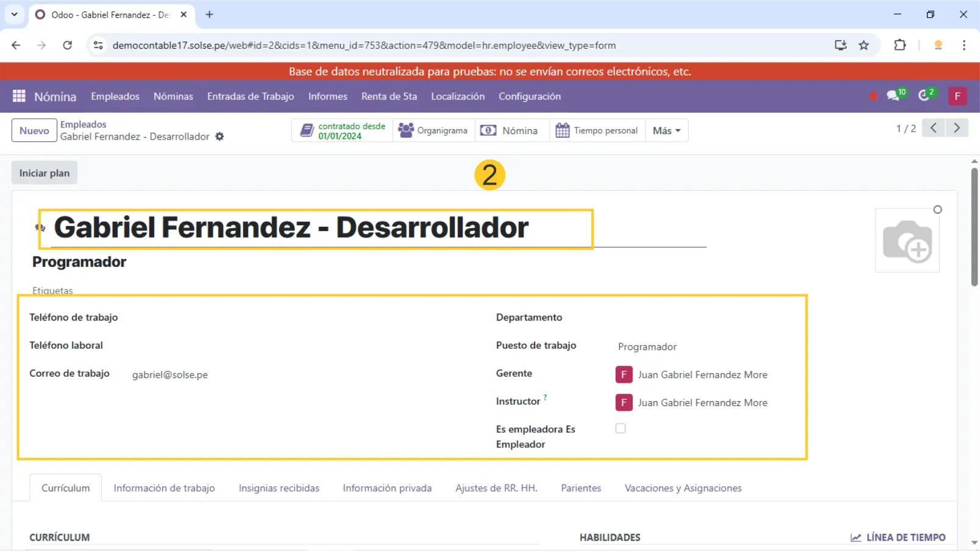Switch to Información privada tab
Image resolution: width=980 pixels, height=551 pixels.
[387, 488]
